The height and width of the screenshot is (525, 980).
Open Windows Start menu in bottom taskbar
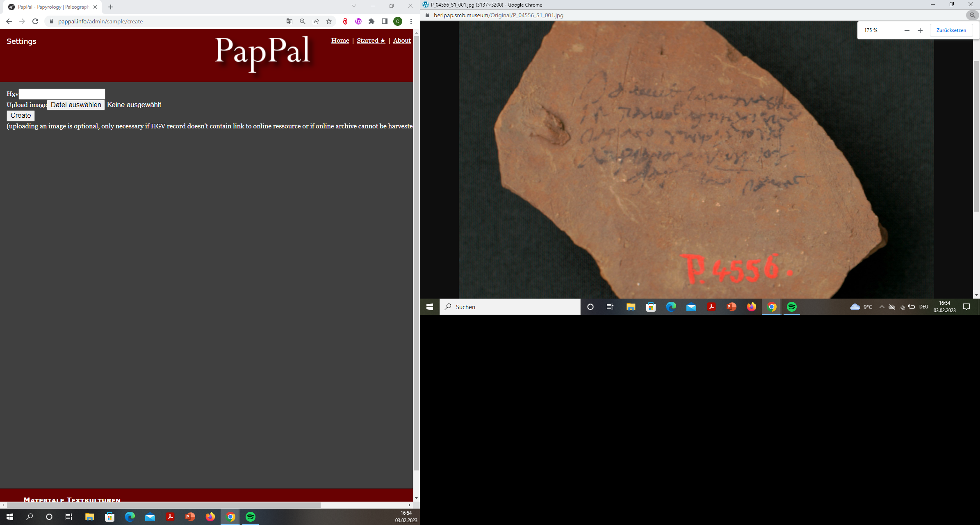pyautogui.click(x=10, y=517)
